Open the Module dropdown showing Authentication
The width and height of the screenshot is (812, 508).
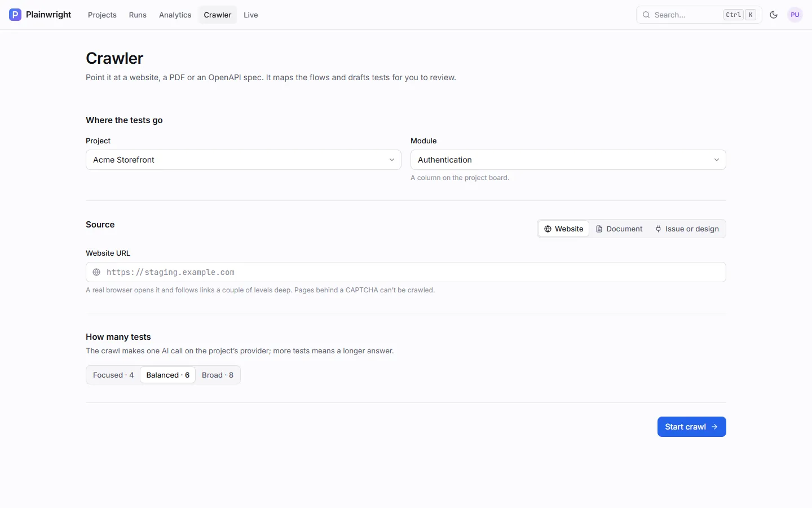(568, 160)
